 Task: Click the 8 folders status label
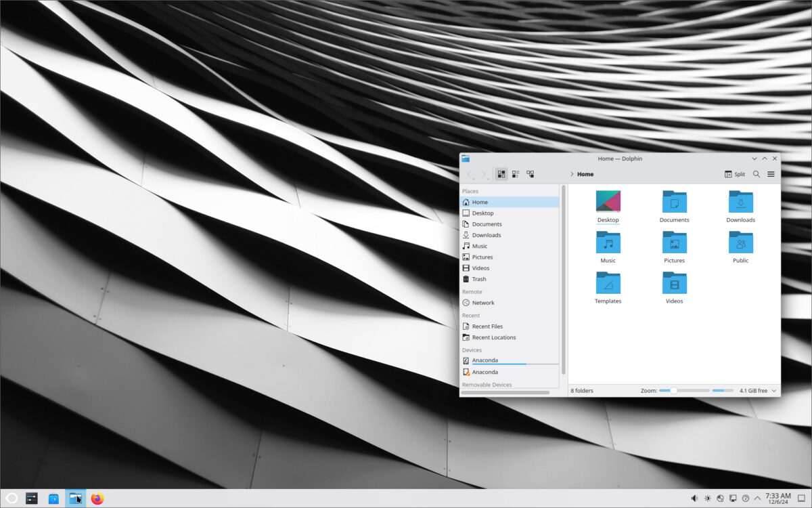point(582,390)
